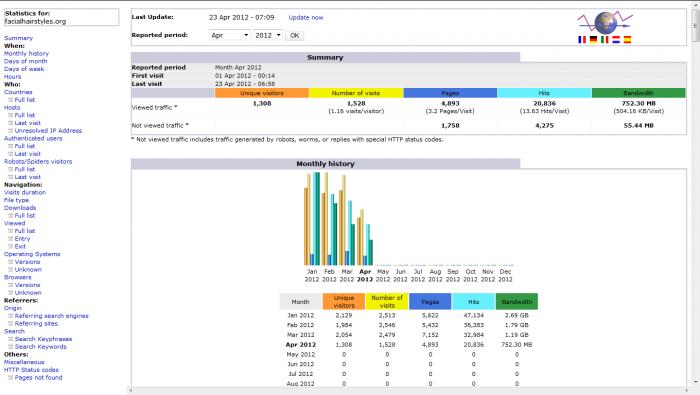700x395 pixels.
Task: Open the month dropdown showing Apr
Action: coord(229,35)
